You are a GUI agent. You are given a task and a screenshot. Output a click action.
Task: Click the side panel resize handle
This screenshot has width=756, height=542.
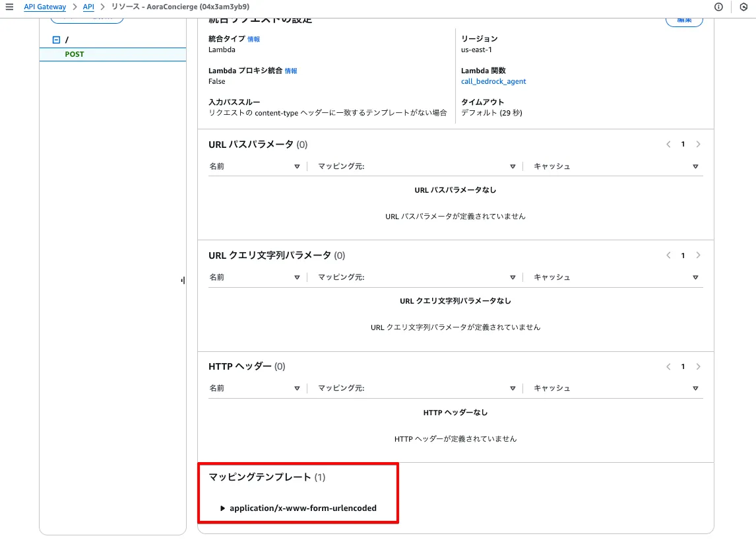pyautogui.click(x=183, y=280)
